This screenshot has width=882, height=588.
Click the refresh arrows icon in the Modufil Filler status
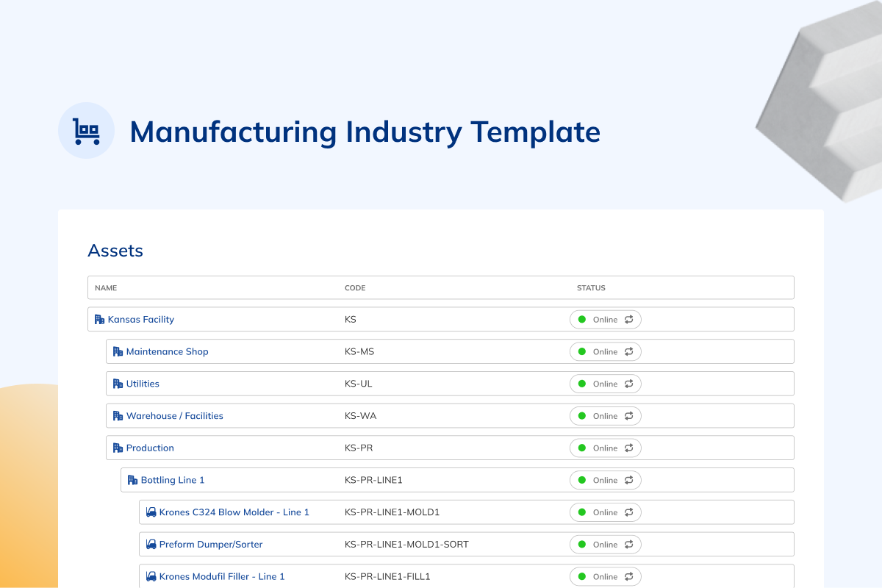tap(629, 576)
